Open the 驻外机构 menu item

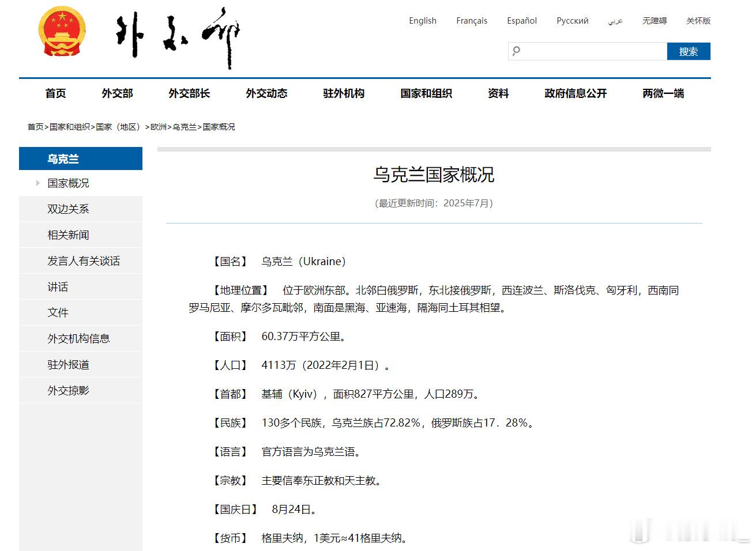(x=344, y=93)
